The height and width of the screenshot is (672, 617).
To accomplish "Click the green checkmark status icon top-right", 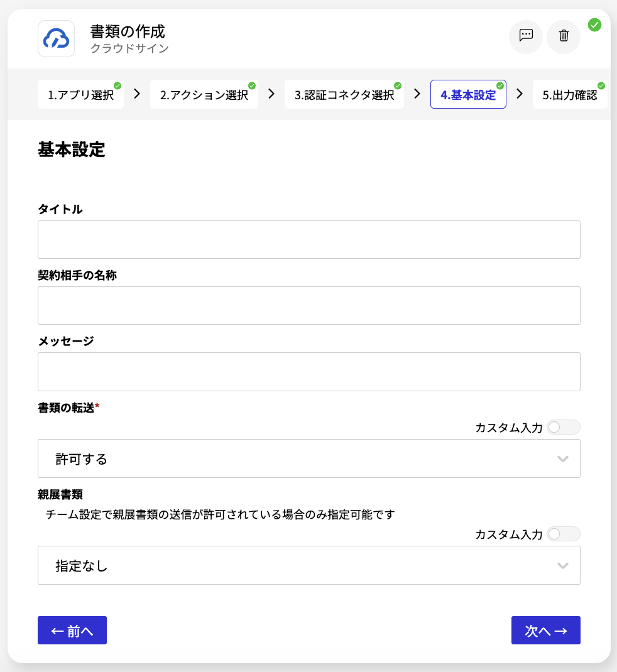I will pyautogui.click(x=594, y=25).
